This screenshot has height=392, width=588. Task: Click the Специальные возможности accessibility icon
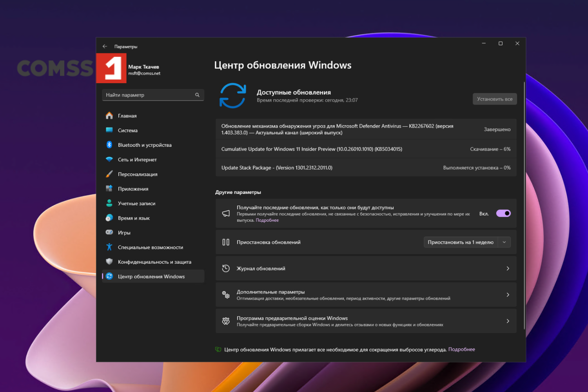pyautogui.click(x=109, y=247)
